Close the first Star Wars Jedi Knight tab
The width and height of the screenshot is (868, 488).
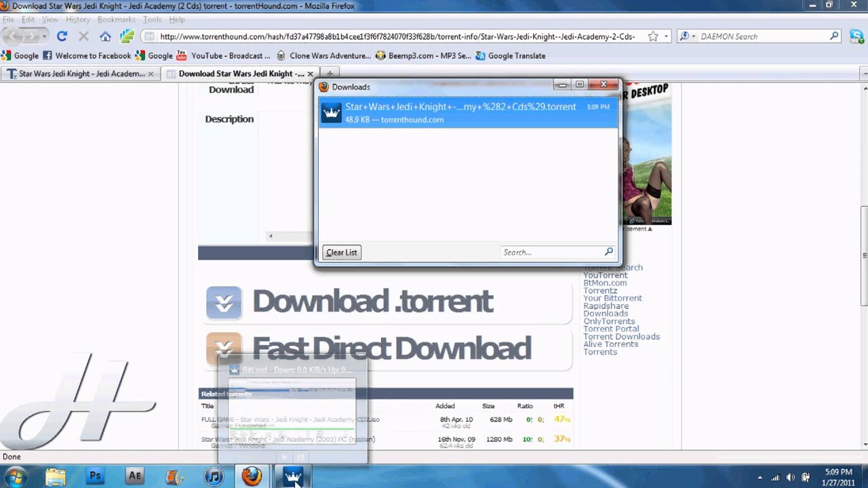pyautogui.click(x=151, y=73)
